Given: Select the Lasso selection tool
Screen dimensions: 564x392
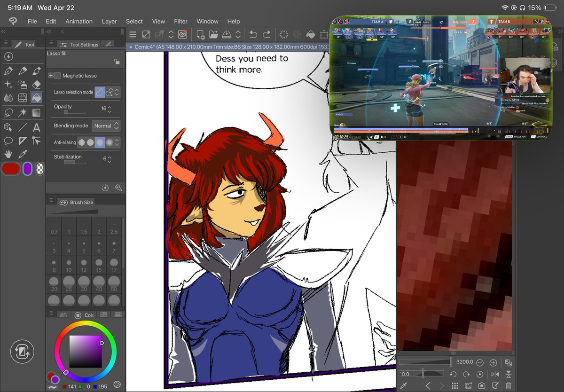Looking at the screenshot, I should 8,113.
